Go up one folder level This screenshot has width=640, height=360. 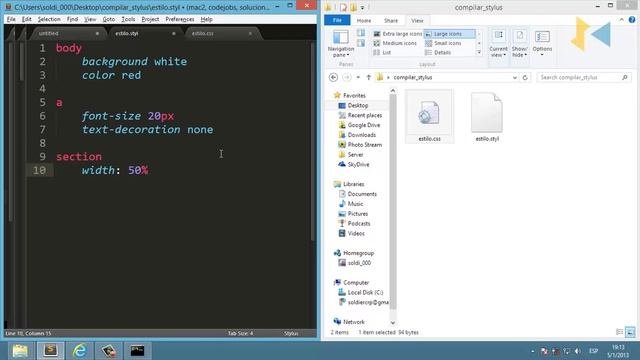(x=368, y=77)
